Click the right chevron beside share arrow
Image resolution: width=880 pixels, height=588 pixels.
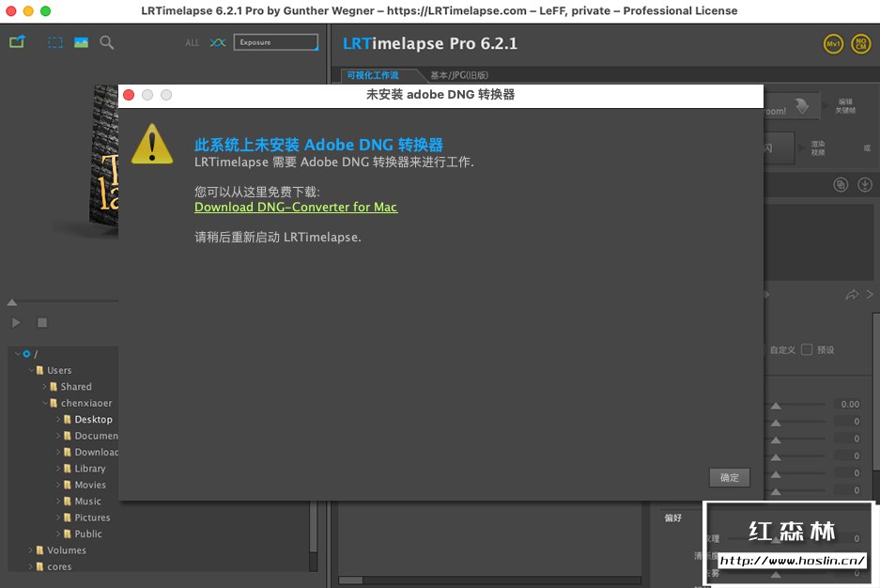click(870, 295)
